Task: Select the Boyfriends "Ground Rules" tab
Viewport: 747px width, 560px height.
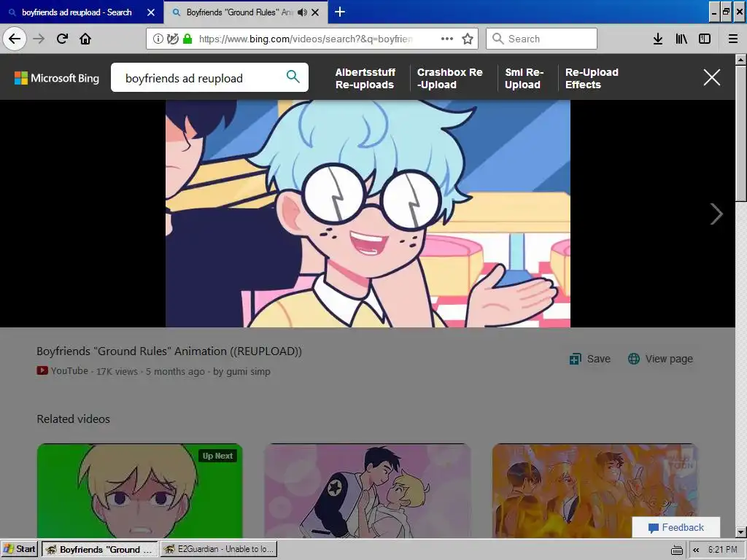Action: point(239,12)
